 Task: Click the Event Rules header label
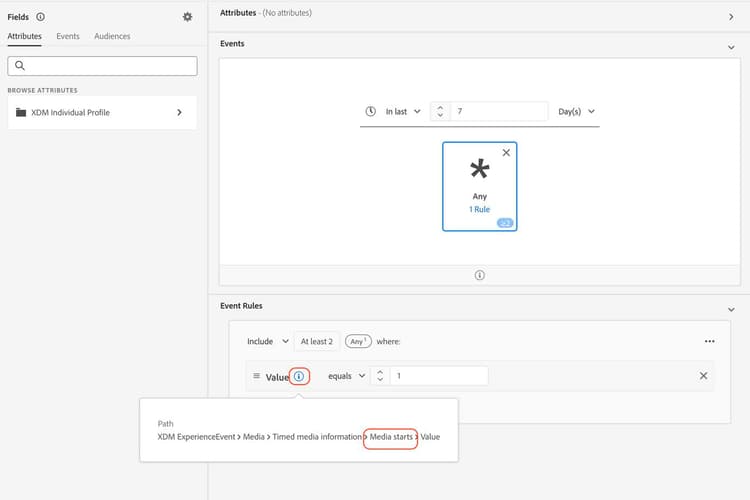(x=241, y=306)
